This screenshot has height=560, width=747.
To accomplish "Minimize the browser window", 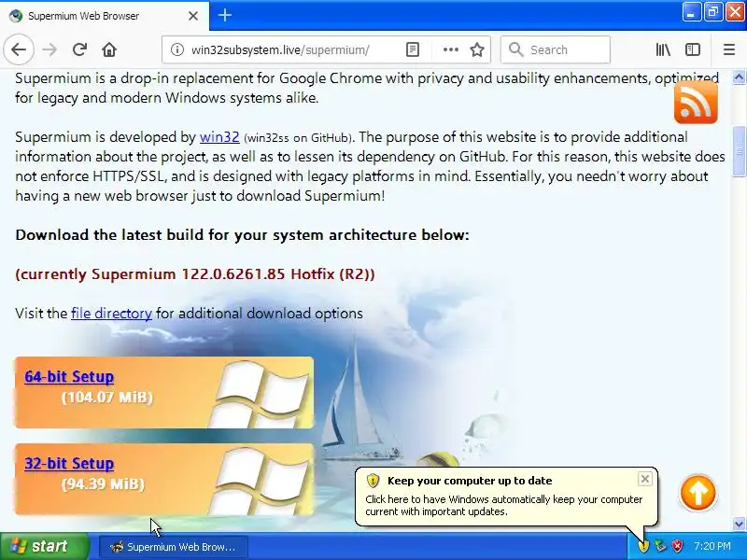I will (691, 12).
